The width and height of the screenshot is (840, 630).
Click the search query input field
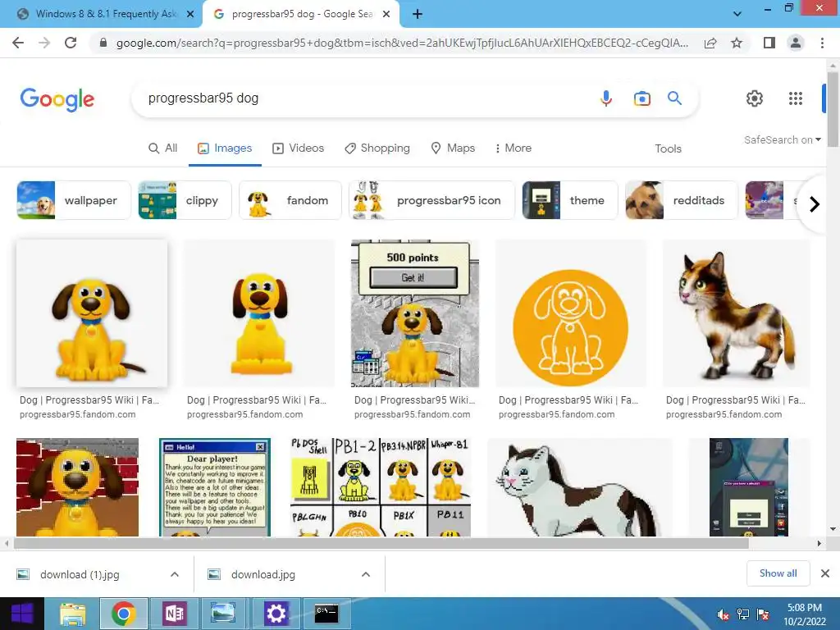(364, 98)
